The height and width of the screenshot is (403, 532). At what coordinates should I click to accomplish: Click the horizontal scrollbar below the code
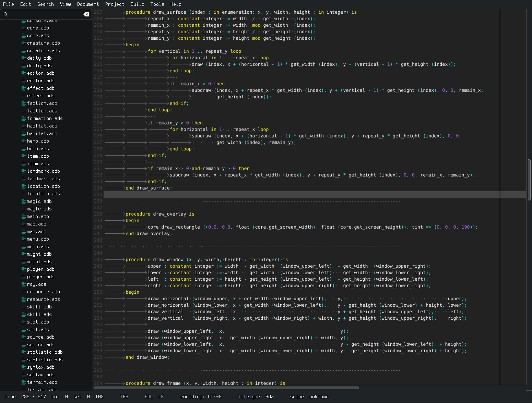click(226, 388)
